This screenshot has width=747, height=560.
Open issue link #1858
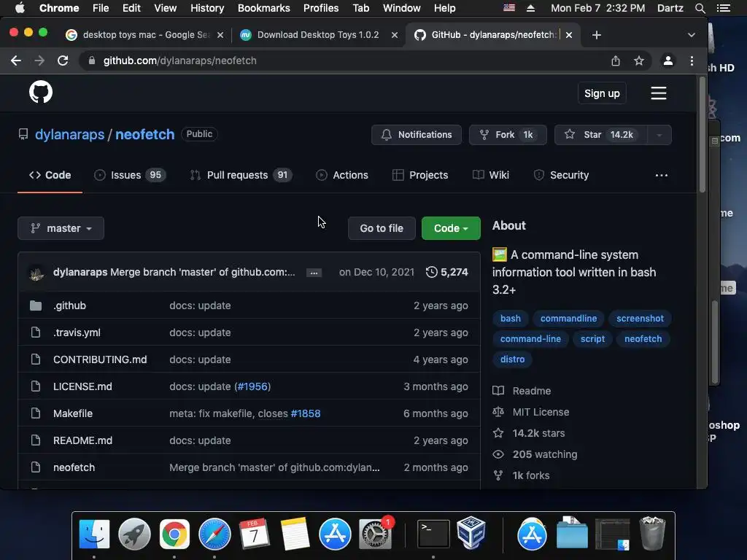tap(306, 413)
